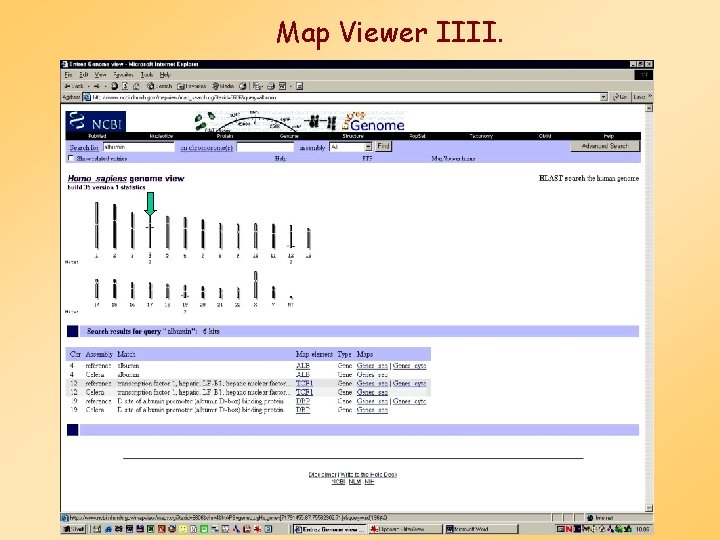Select the MT mitochondrial ideogram
The image size is (720, 540).
click(291, 297)
